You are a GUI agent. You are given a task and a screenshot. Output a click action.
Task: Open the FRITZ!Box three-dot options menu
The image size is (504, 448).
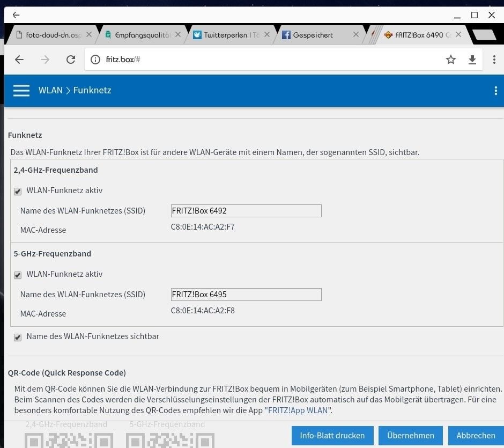[495, 91]
